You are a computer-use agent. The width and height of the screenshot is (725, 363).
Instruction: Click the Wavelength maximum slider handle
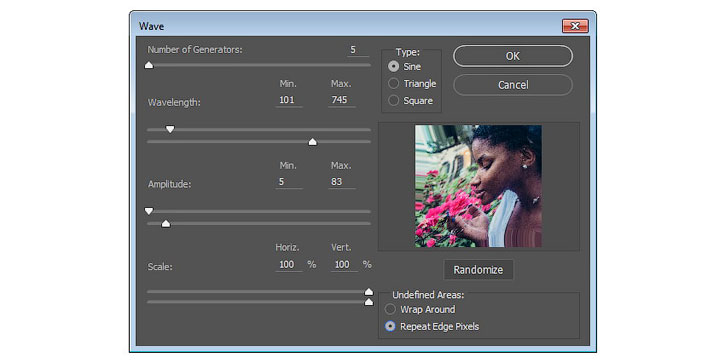point(313,142)
